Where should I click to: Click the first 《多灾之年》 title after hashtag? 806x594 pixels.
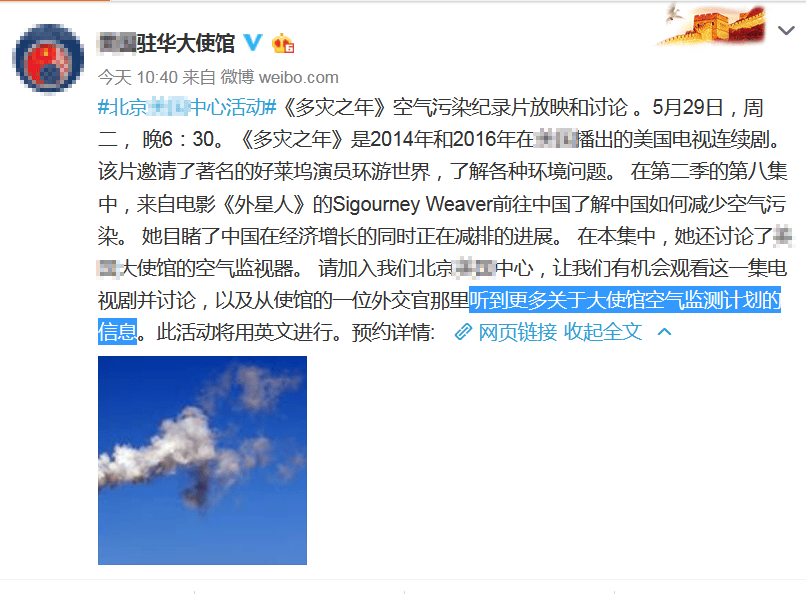[335, 107]
